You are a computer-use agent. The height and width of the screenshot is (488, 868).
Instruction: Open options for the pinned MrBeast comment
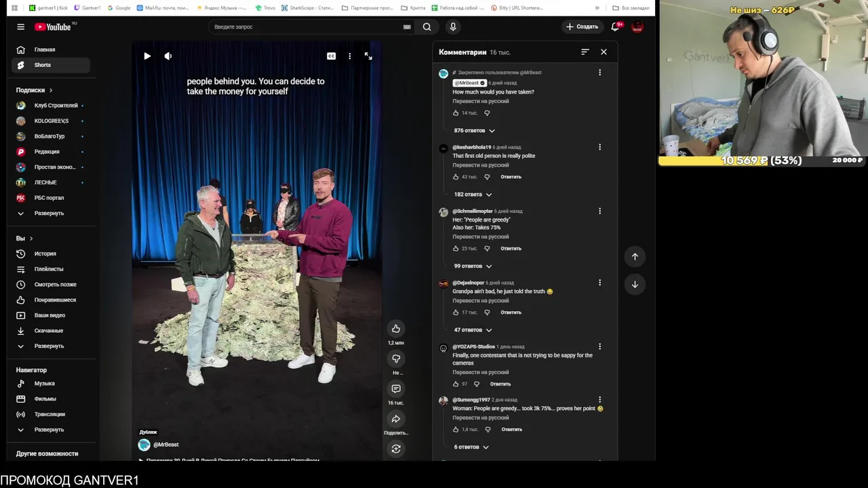599,73
